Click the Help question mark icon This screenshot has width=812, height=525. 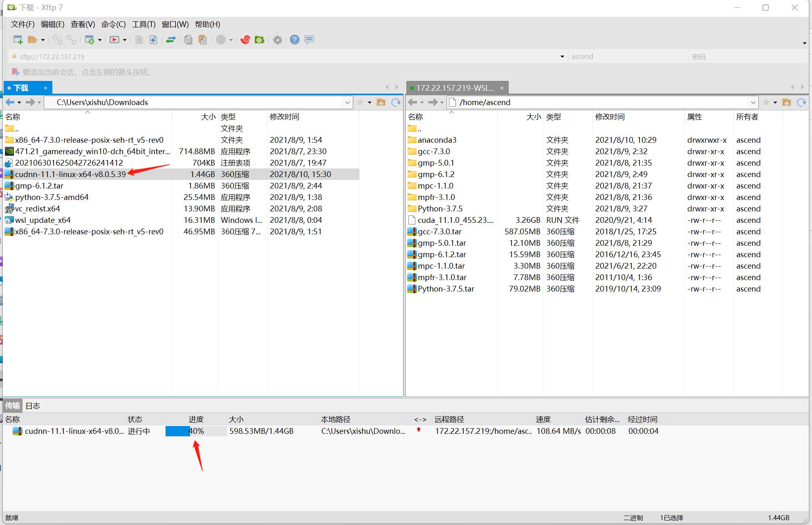point(294,40)
